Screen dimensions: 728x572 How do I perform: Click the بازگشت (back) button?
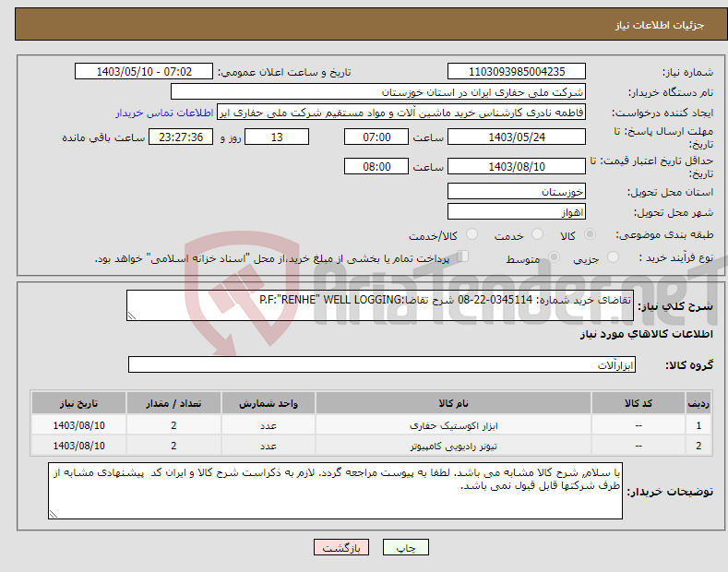pos(341,547)
